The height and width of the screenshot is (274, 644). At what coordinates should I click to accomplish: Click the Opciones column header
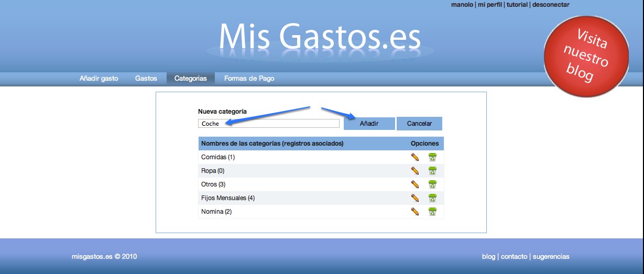pyautogui.click(x=424, y=144)
